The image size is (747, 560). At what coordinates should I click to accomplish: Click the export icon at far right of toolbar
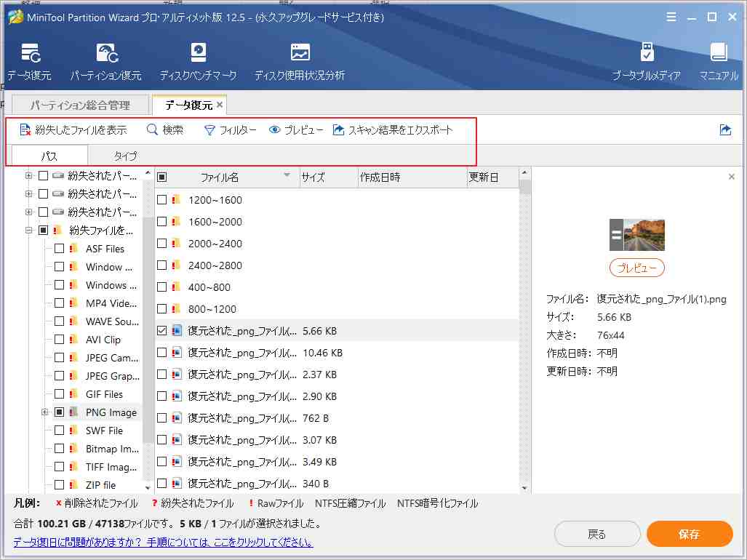click(725, 129)
